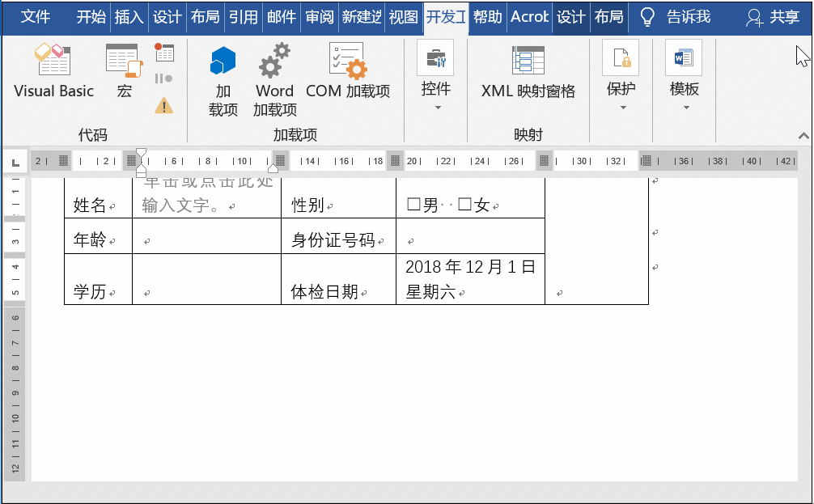The image size is (814, 504).
Task: Click the 宏 (Macros) icon
Action: click(124, 71)
